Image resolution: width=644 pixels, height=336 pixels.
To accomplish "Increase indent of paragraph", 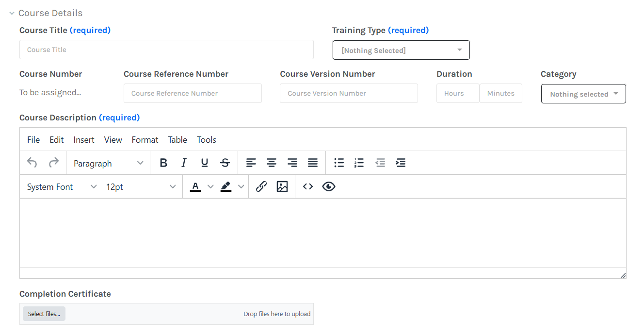I will (x=401, y=163).
